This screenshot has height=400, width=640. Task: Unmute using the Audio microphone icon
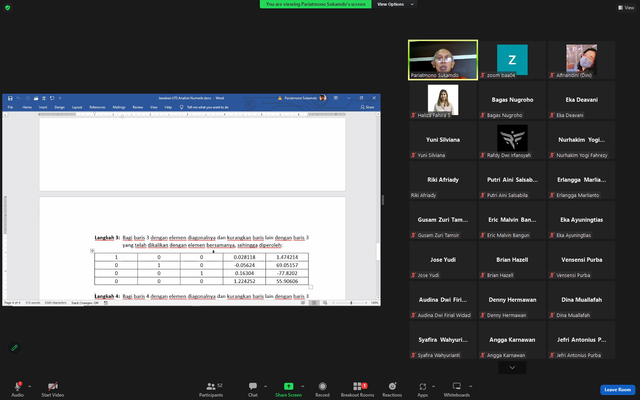tap(18, 386)
